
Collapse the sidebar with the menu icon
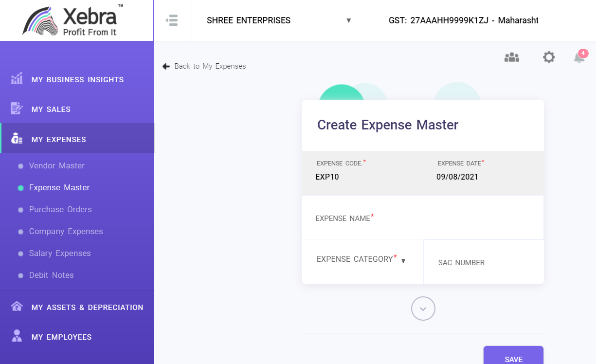coord(172,20)
